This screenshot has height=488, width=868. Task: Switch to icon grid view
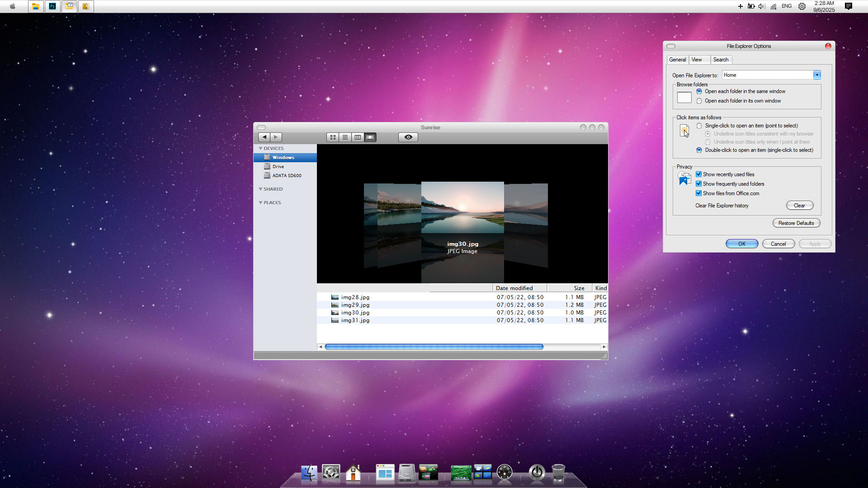333,137
